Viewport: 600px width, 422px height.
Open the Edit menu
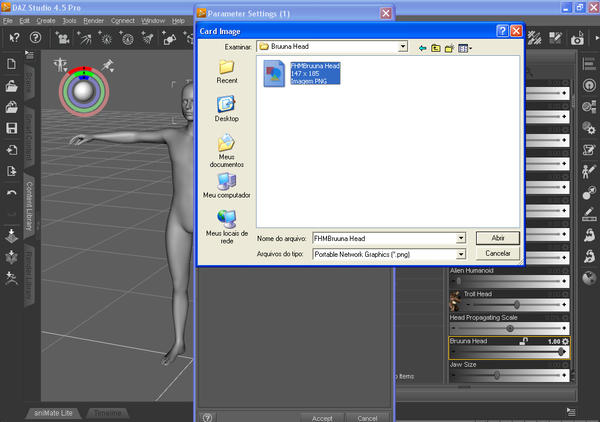click(x=24, y=21)
